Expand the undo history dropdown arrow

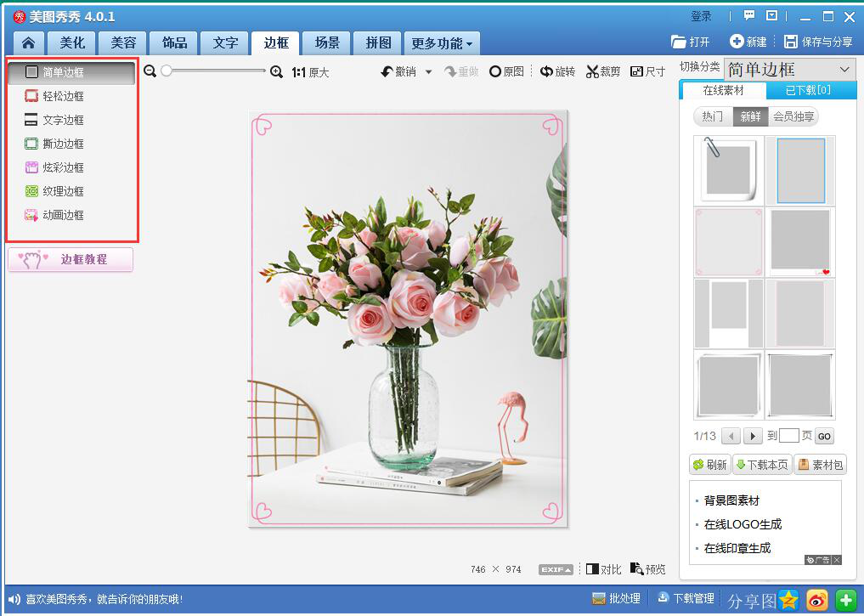point(429,71)
